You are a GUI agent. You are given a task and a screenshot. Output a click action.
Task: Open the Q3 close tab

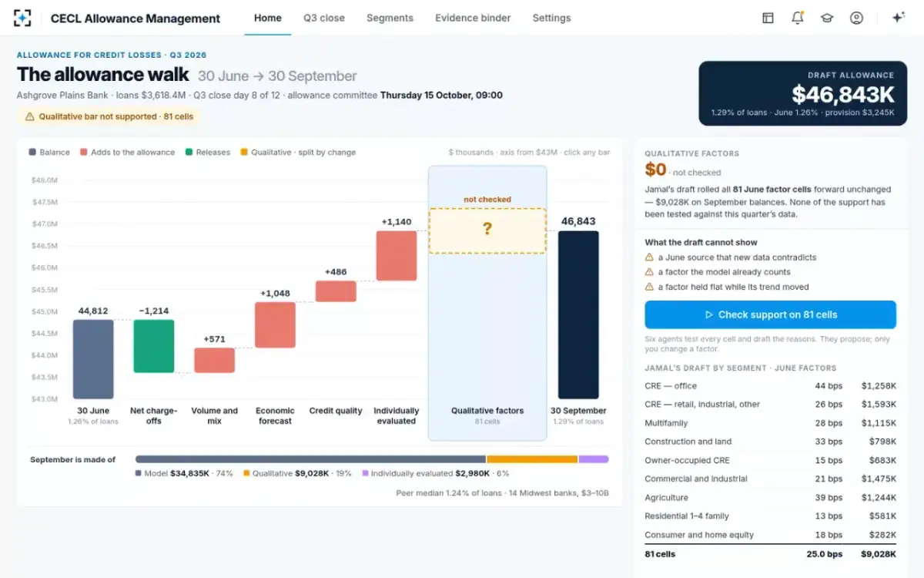[324, 18]
